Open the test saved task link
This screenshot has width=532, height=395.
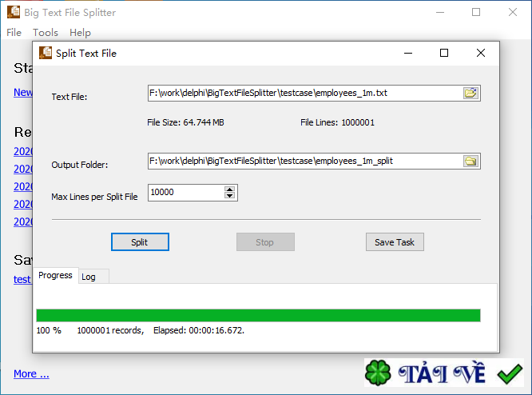tap(22, 279)
